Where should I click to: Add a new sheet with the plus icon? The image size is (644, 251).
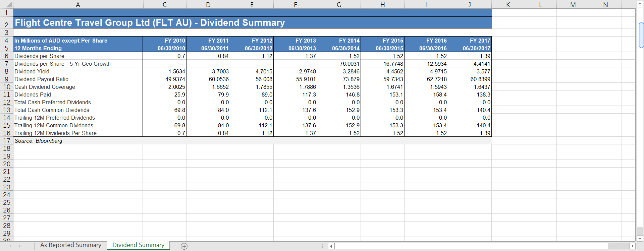(x=184, y=246)
